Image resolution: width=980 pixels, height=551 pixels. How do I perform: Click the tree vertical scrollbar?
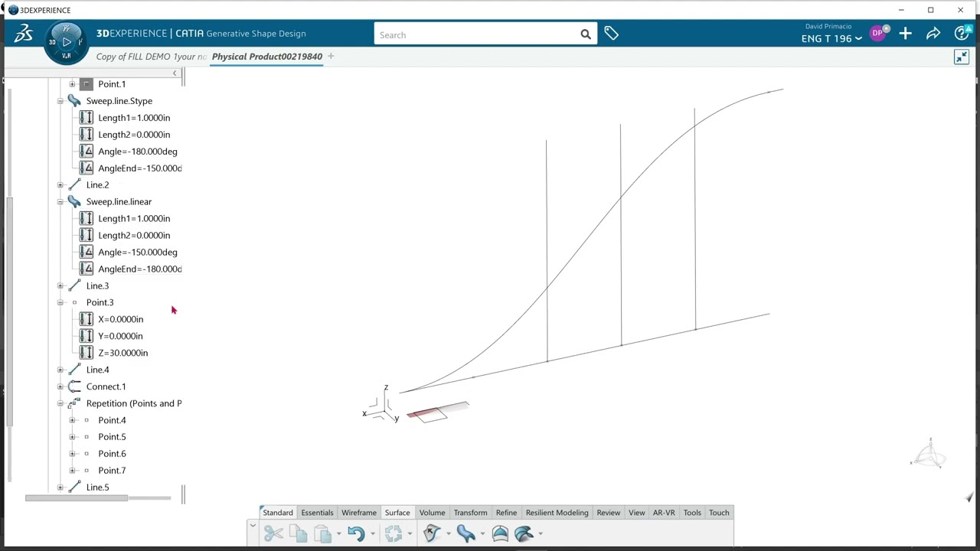(9, 310)
